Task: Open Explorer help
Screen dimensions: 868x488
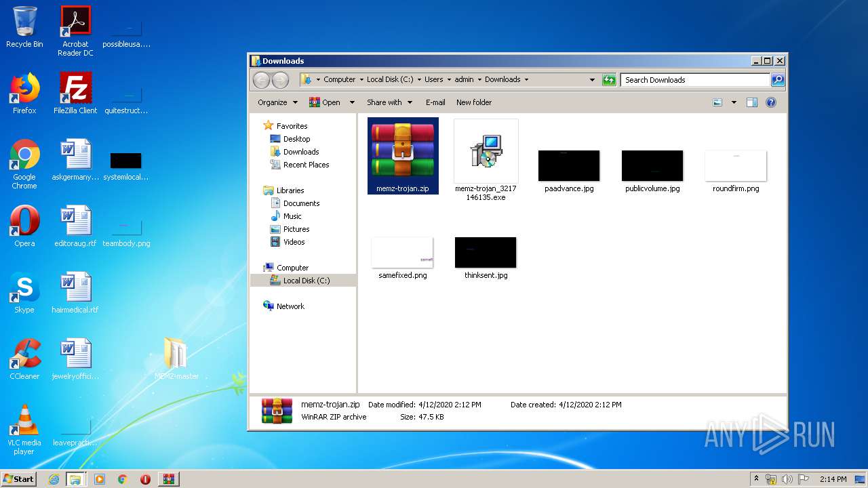Action: pos(771,102)
